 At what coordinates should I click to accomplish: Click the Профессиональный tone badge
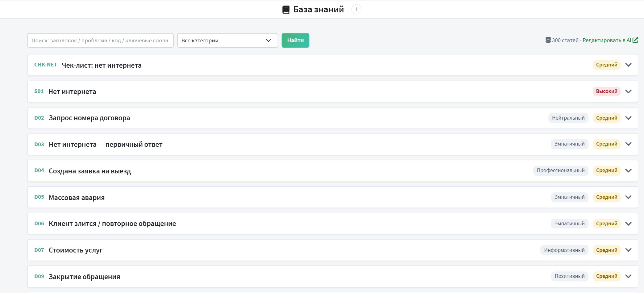(561, 170)
